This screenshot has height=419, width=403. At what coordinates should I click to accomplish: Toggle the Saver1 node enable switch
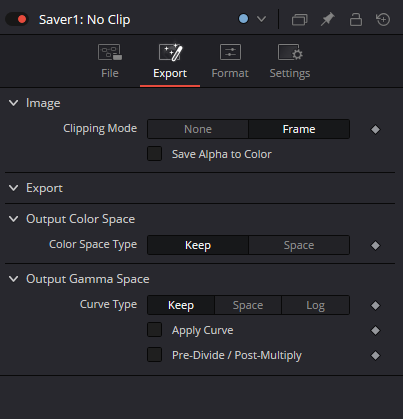(x=17, y=19)
